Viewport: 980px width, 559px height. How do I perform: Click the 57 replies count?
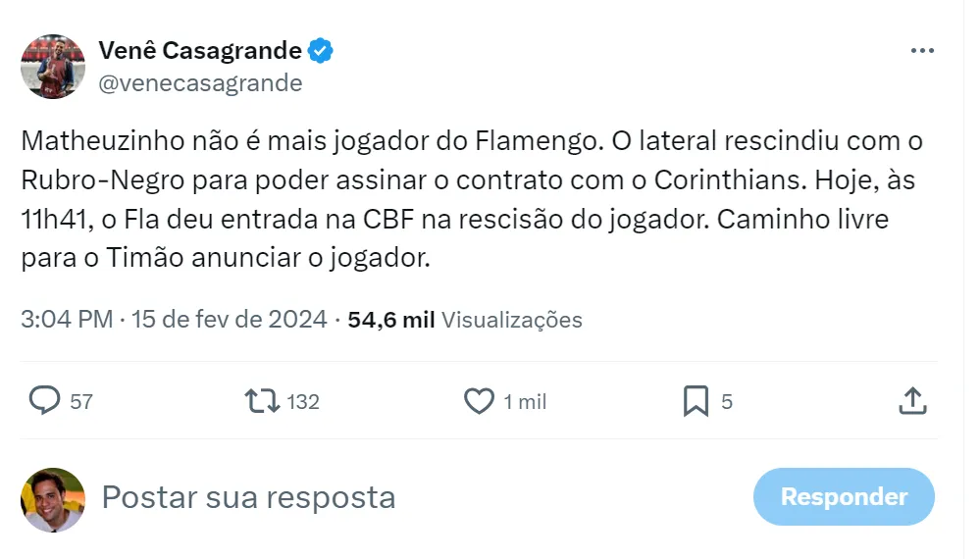click(81, 402)
